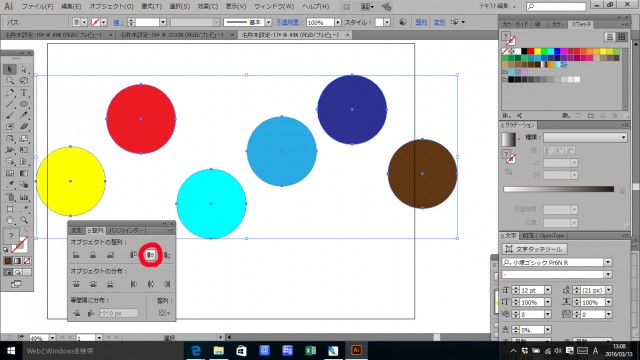Select the Direct Selection tool

pyautogui.click(x=24, y=69)
